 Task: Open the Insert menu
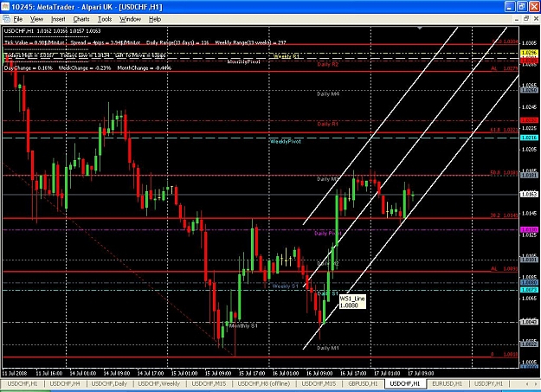click(58, 19)
